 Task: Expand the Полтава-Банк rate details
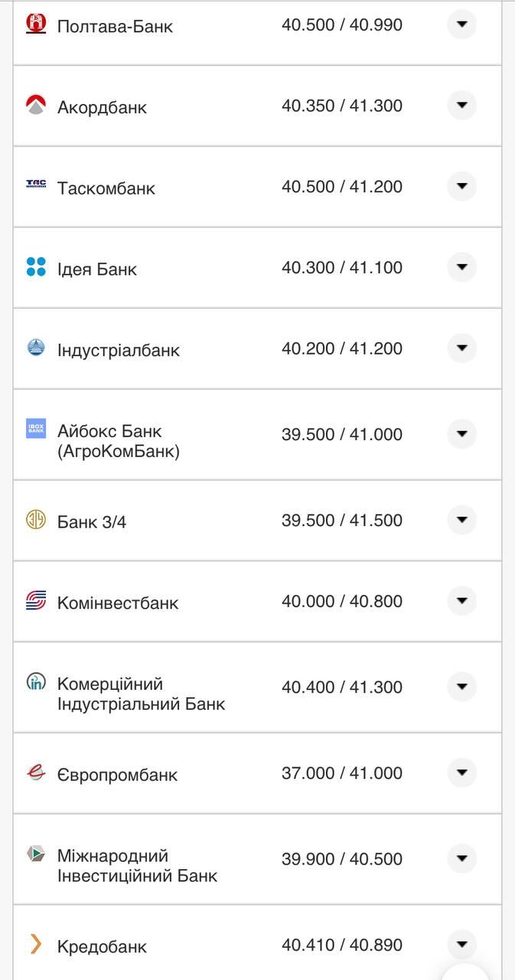(461, 24)
